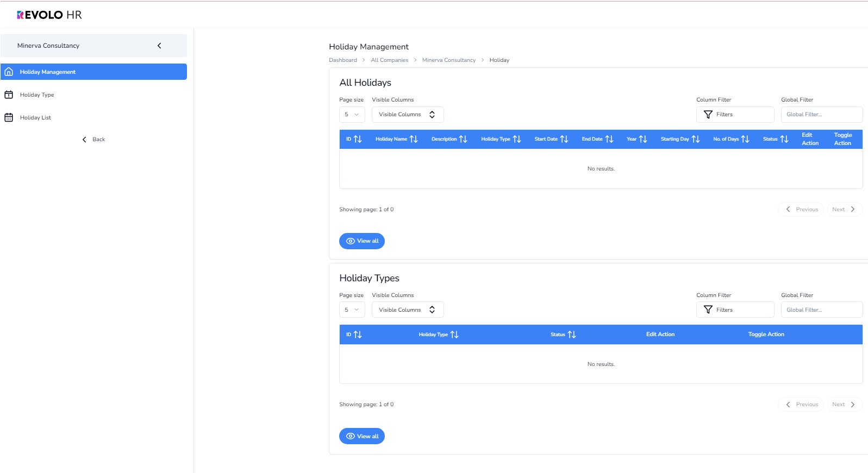Click the Holiday Type calendar icon
The width and height of the screenshot is (868, 473).
9,94
